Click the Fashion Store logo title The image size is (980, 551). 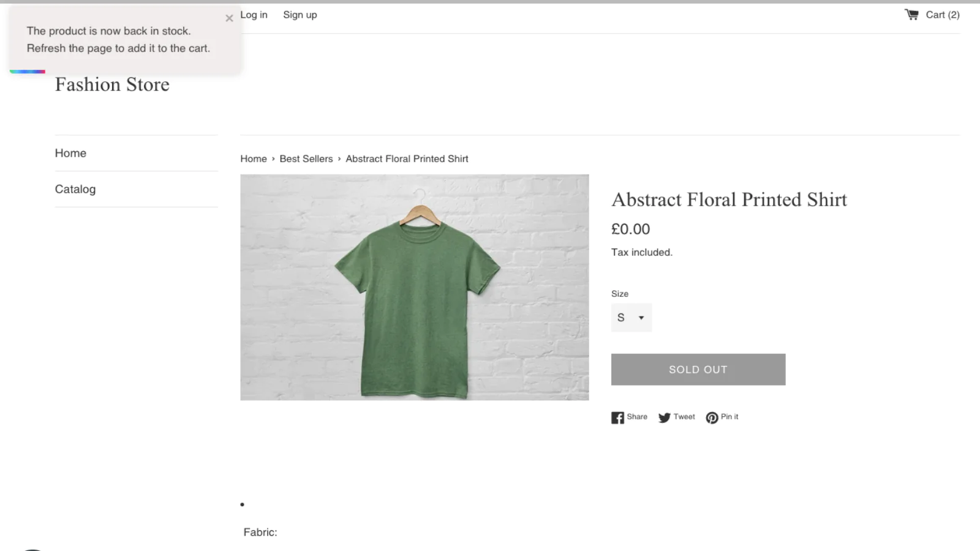tap(112, 84)
